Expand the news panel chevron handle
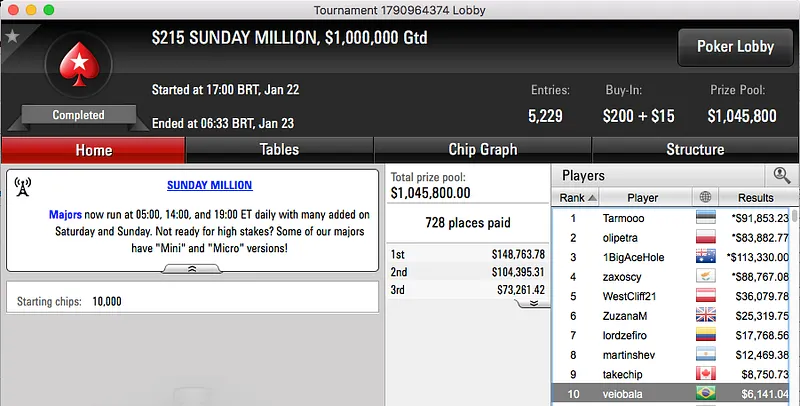 click(192, 268)
